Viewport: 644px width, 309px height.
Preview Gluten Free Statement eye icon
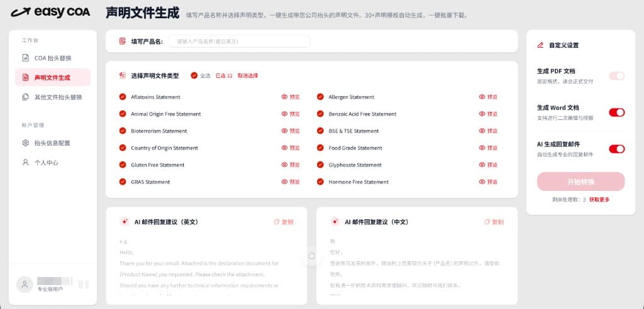(x=284, y=165)
